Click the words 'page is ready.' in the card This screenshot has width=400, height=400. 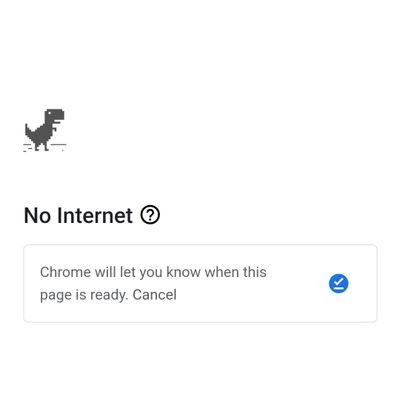pos(84,295)
